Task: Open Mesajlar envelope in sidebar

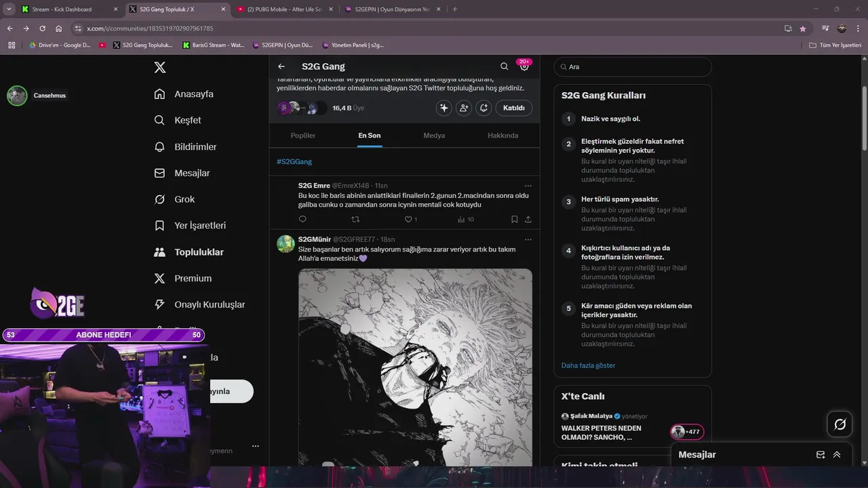Action: (x=160, y=173)
